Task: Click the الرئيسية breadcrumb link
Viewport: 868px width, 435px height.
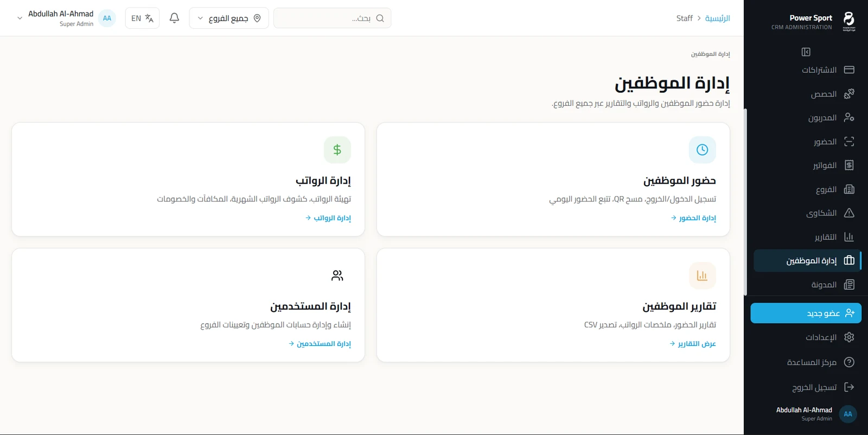Action: pyautogui.click(x=717, y=18)
